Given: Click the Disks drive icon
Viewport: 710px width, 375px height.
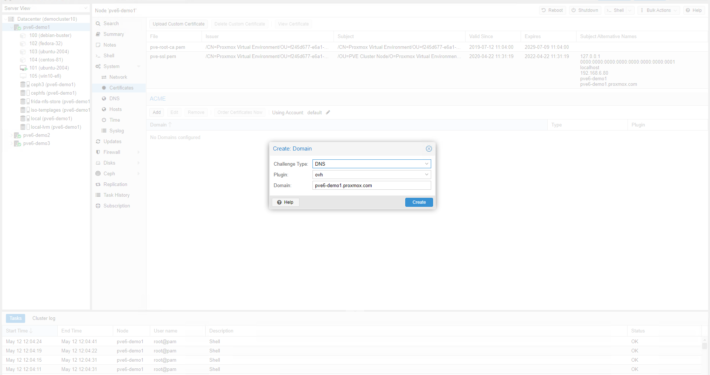Looking at the screenshot, I should coord(98,163).
